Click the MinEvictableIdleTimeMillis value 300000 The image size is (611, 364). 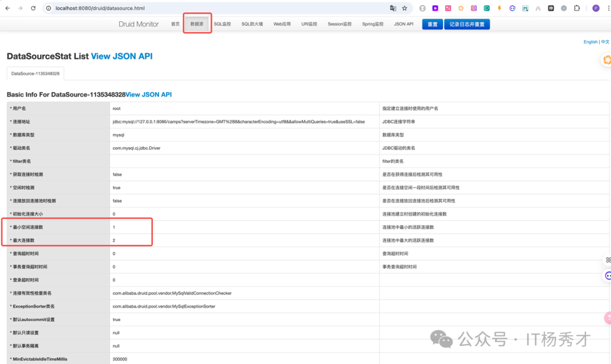pos(119,359)
